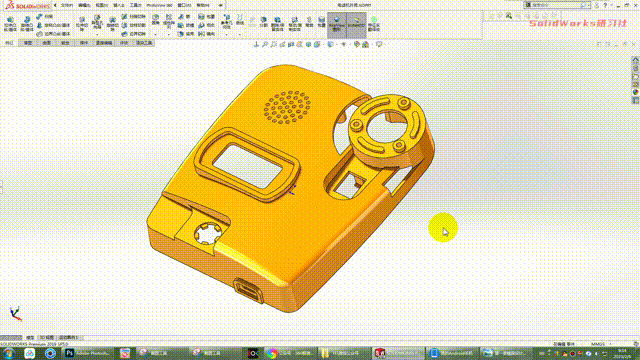Select Move/Copy Bodies (移动/复制实体) tool
This screenshot has height=360, width=640.
[x=295, y=24]
